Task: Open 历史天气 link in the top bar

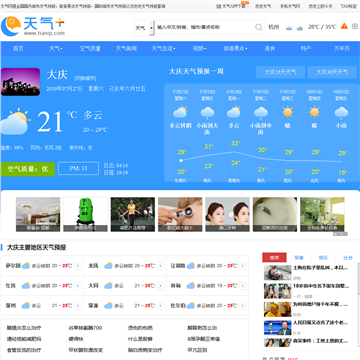Action: point(263,6)
